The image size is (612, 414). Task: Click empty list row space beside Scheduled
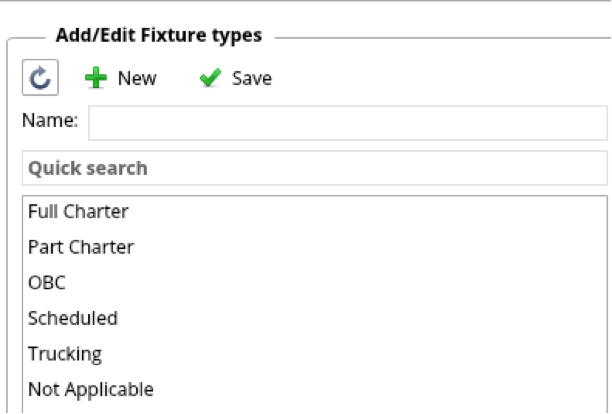tap(350, 318)
